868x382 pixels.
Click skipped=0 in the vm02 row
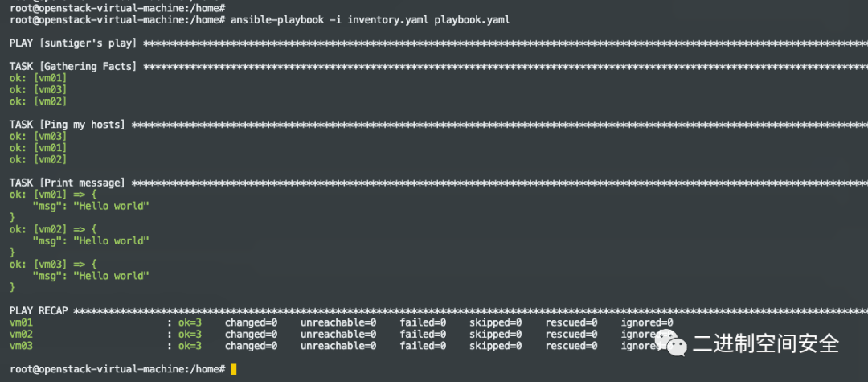pyautogui.click(x=495, y=334)
